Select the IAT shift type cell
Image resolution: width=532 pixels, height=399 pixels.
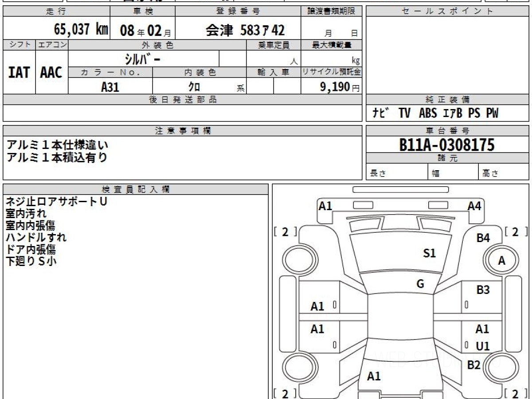(19, 72)
